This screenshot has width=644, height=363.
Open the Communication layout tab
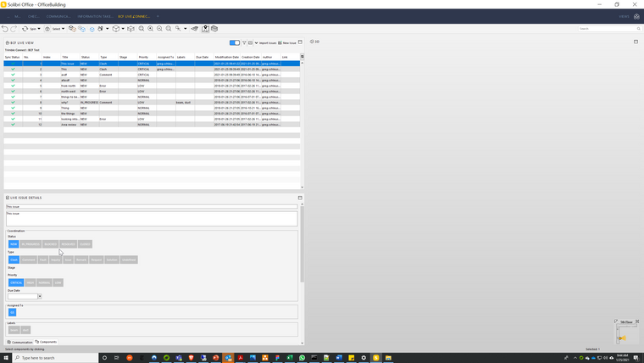58,16
